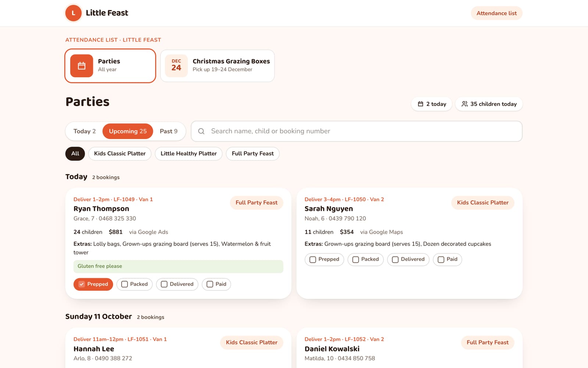Image resolution: width=588 pixels, height=368 pixels.
Task: Open the Past 9 tab
Action: pos(169,131)
